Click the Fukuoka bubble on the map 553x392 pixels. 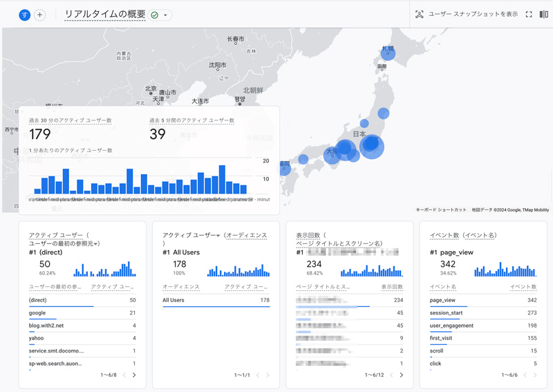click(x=285, y=168)
